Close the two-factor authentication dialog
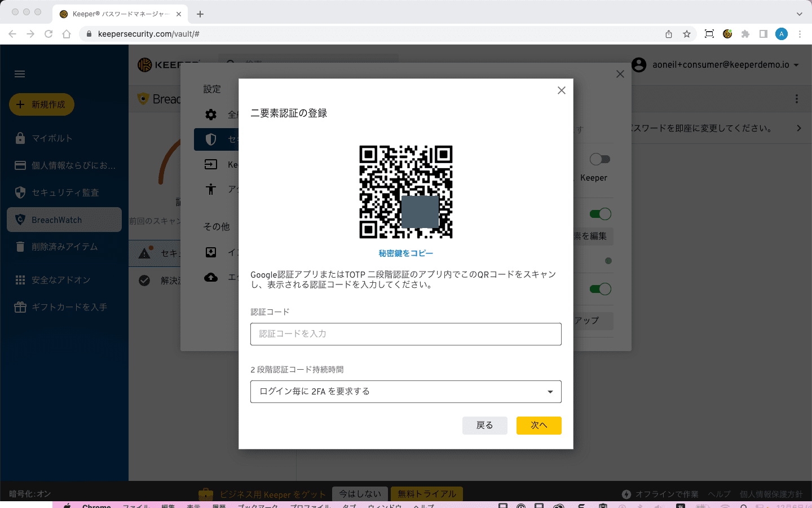812x508 pixels. coord(561,90)
